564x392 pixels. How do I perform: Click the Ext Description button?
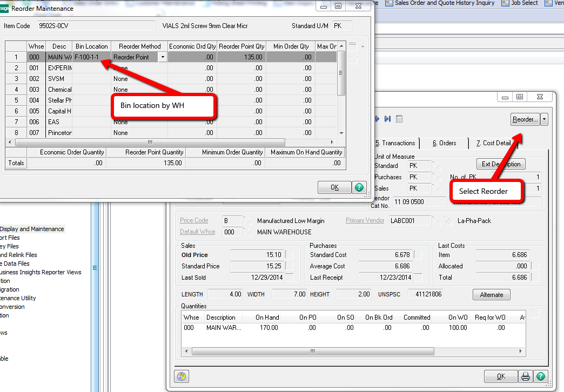(x=501, y=164)
